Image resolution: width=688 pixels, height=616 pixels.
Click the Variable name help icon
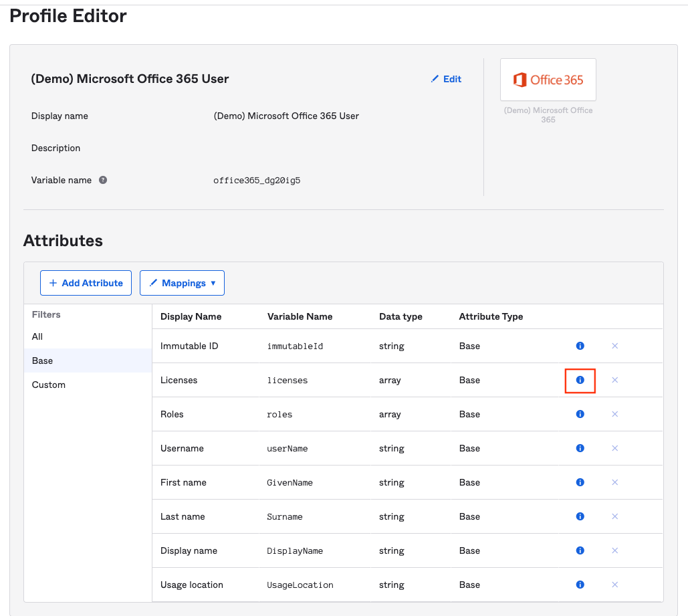pyautogui.click(x=103, y=180)
